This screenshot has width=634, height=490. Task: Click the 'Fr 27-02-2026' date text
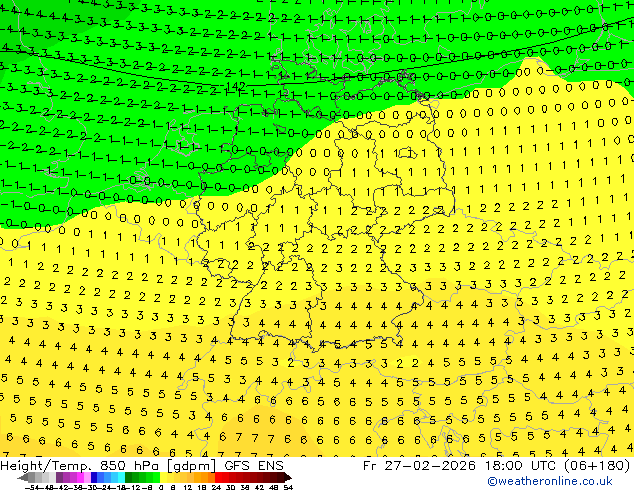click(x=419, y=466)
